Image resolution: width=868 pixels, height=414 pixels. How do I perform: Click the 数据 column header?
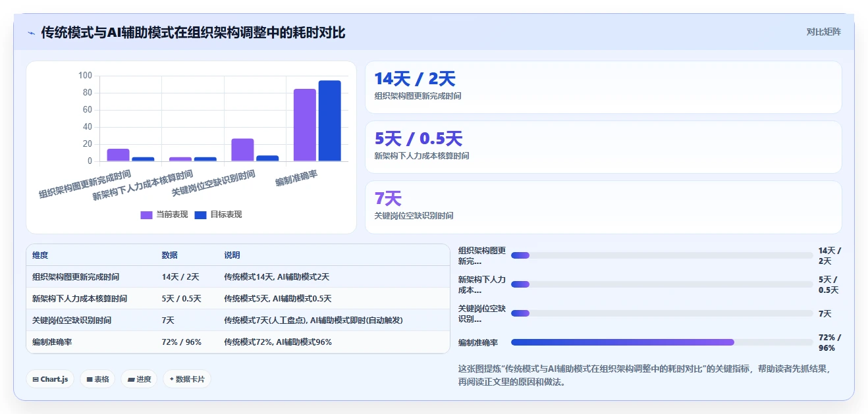click(x=170, y=255)
